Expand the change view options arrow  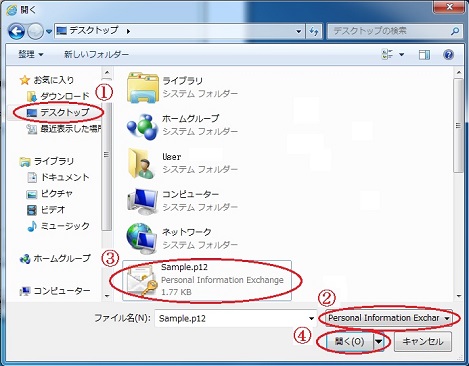coord(402,54)
